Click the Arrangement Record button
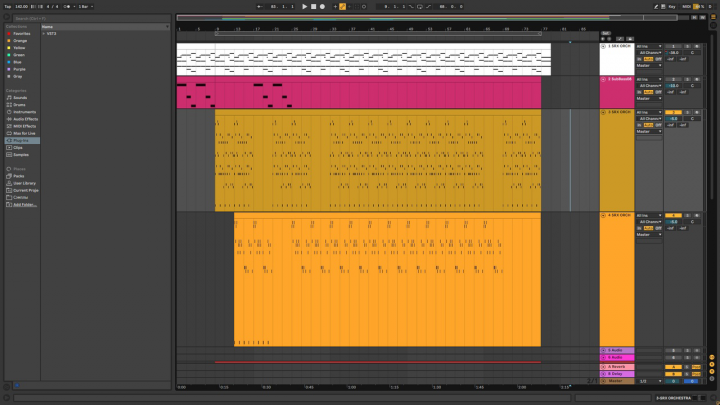The image size is (720, 405). click(322, 6)
